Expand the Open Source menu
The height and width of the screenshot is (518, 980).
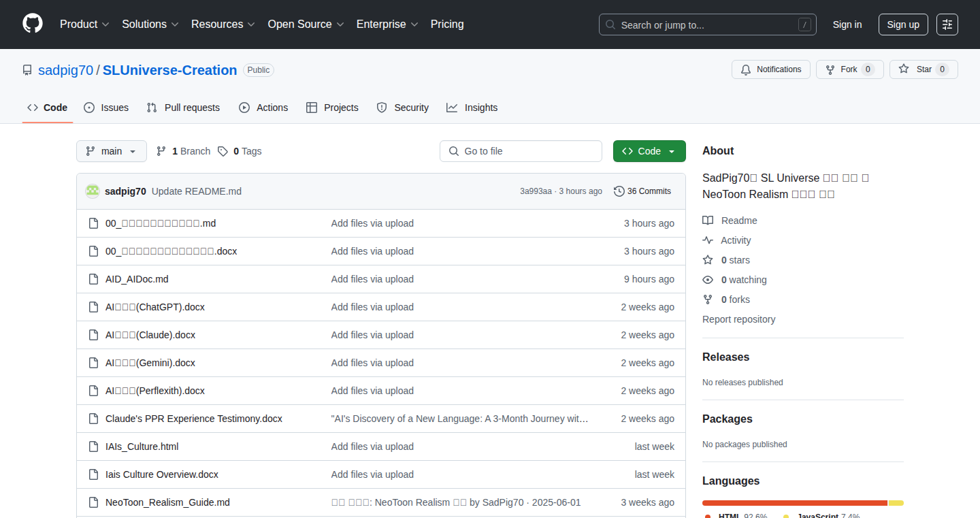(306, 25)
